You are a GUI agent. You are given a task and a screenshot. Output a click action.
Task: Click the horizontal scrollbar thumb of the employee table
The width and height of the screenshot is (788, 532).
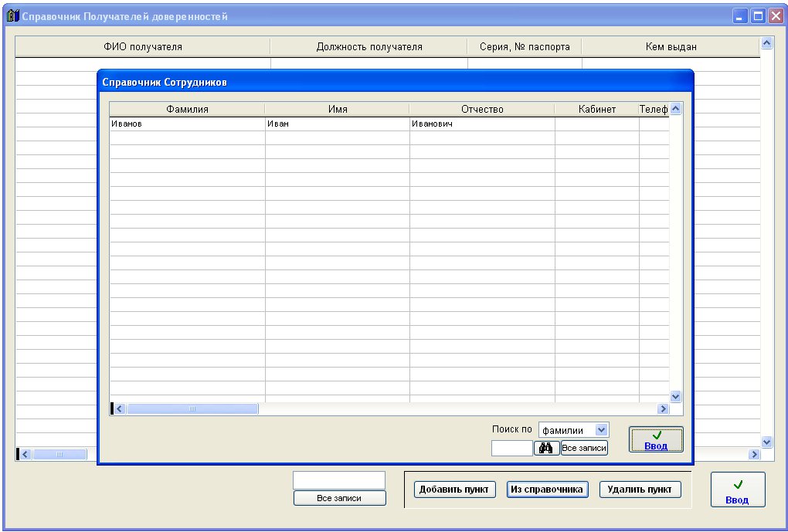(192, 408)
